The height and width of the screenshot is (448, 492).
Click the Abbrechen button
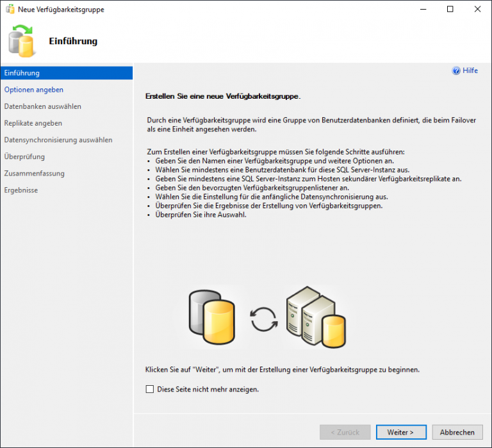(457, 433)
